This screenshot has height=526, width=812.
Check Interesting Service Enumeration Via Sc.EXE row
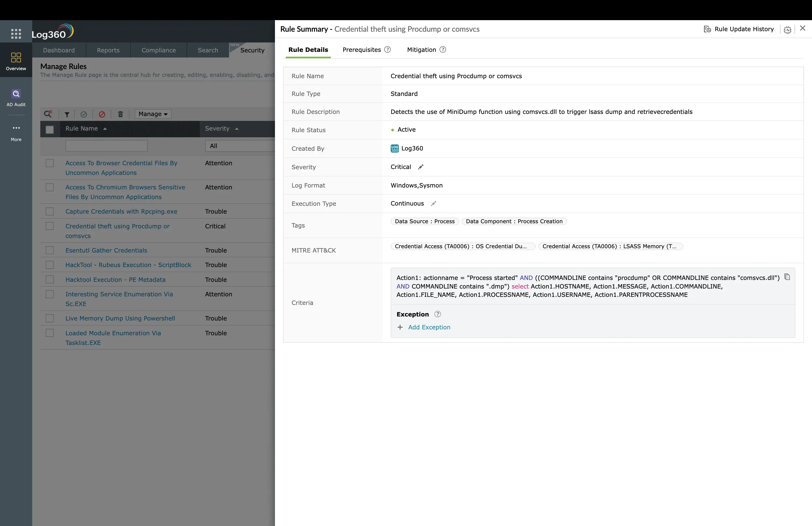pyautogui.click(x=50, y=294)
